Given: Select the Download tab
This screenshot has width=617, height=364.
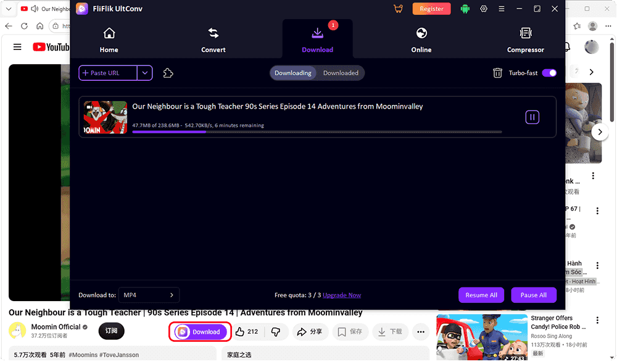Looking at the screenshot, I should pyautogui.click(x=317, y=39).
